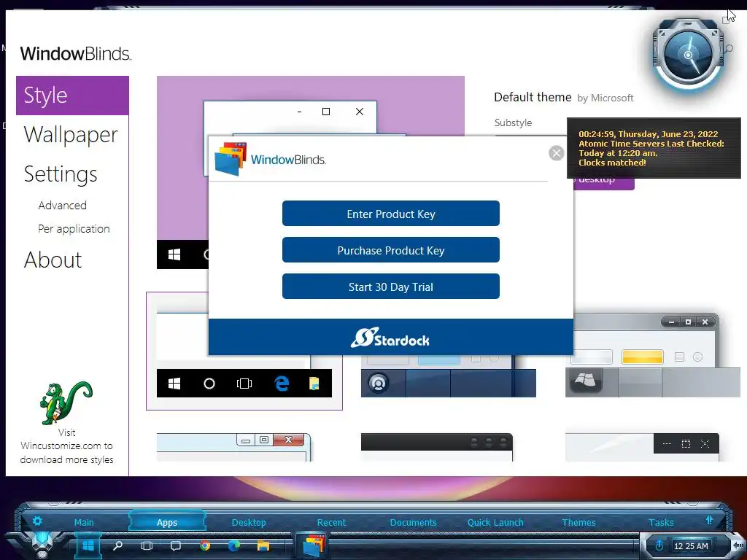
Task: Click the taskbar clock showing 12 25 AM
Action: tap(692, 546)
